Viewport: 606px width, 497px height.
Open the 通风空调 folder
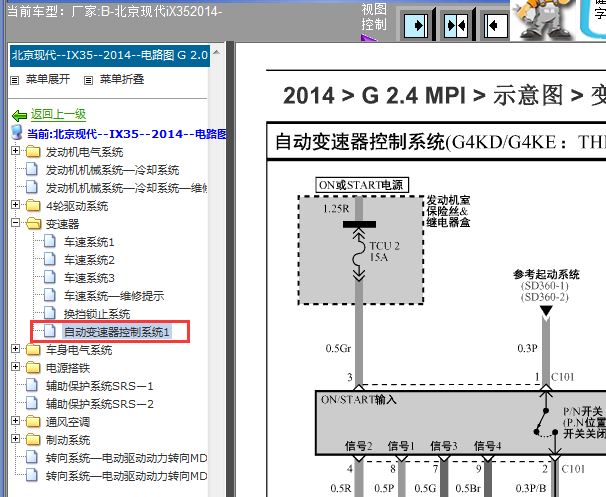(x=68, y=422)
